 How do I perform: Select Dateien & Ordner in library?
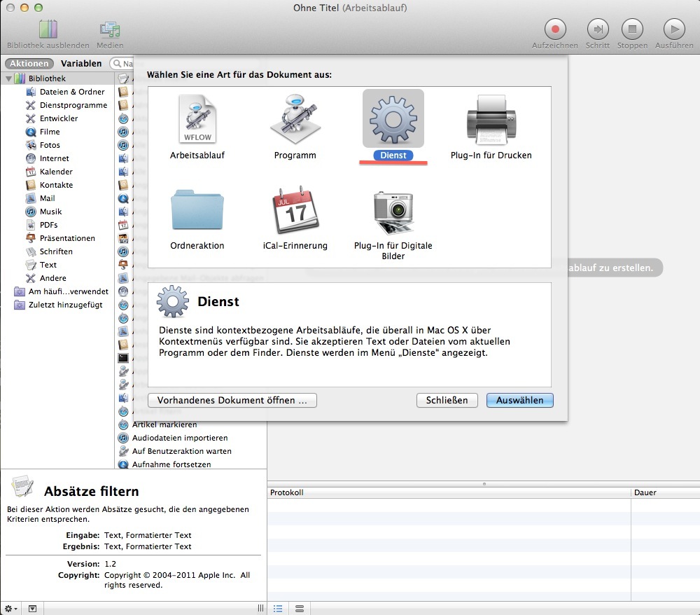pyautogui.click(x=71, y=92)
